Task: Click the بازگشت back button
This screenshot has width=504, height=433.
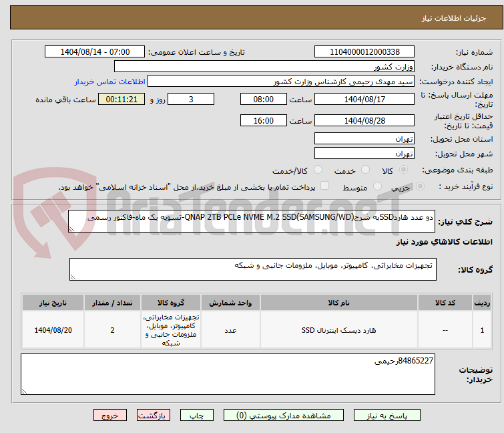Action: coord(154,415)
